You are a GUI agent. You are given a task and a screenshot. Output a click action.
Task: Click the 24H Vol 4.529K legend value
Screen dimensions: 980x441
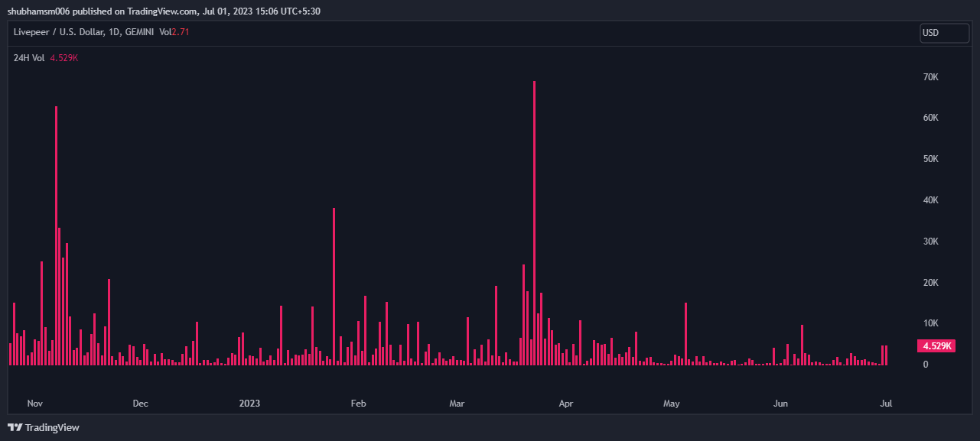click(64, 57)
